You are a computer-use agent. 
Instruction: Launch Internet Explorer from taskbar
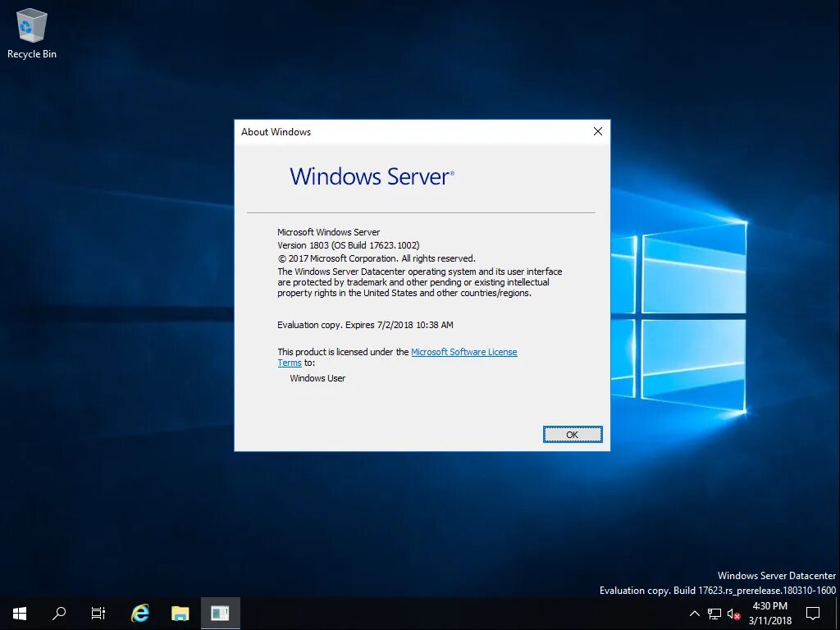[x=140, y=614]
